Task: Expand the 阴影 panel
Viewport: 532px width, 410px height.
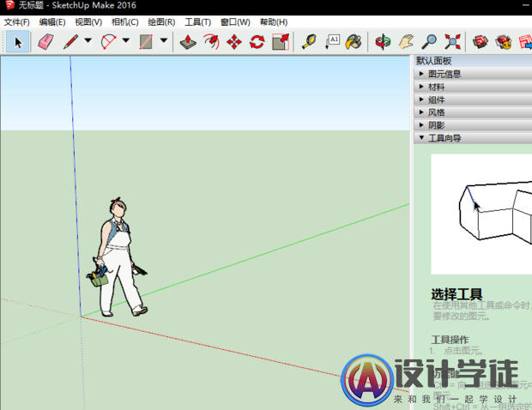Action: pyautogui.click(x=473, y=125)
